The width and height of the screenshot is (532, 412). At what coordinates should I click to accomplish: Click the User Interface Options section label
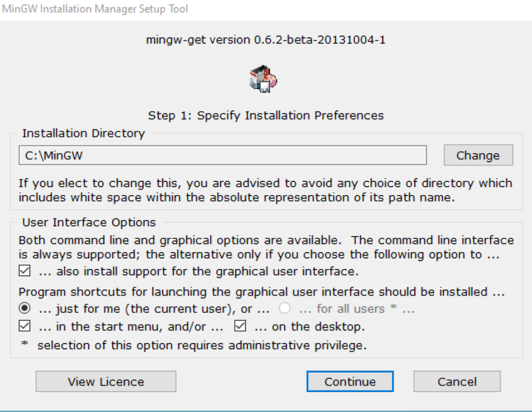point(89,222)
